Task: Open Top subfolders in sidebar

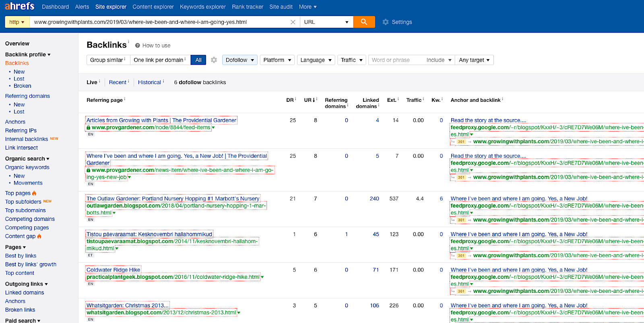Action: 23,202
